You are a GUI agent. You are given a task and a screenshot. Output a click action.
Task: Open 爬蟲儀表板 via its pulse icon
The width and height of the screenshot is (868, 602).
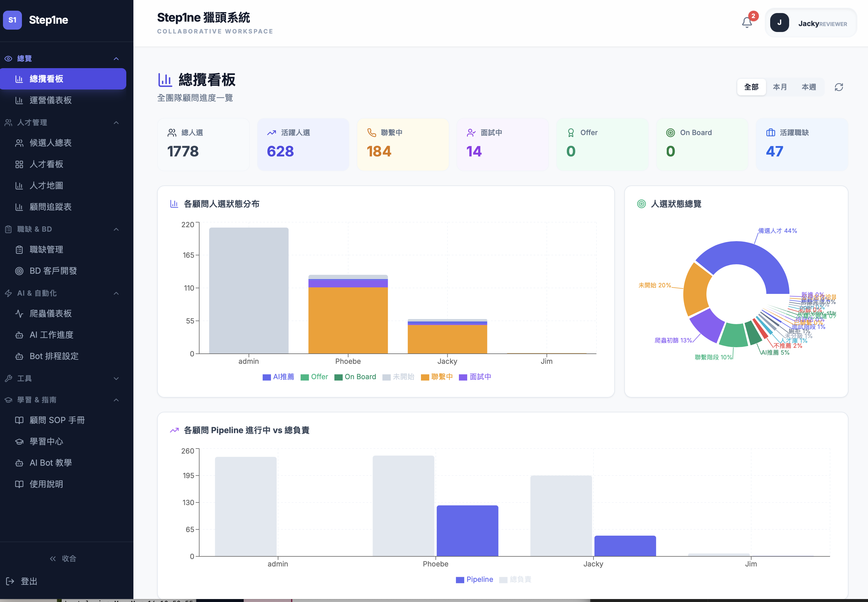(19, 313)
